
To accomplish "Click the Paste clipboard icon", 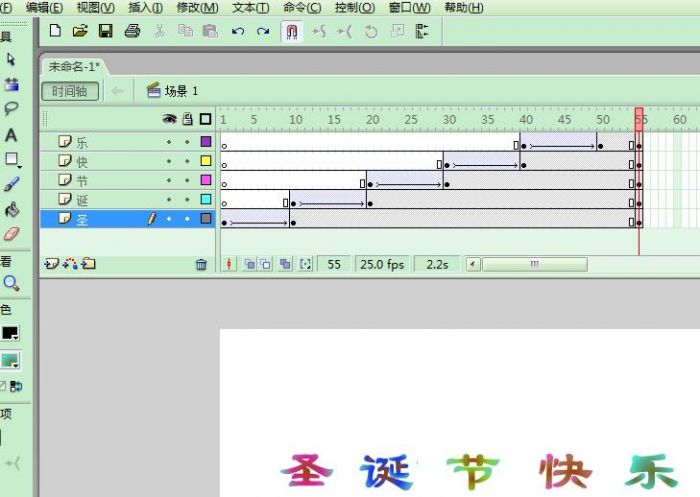I will pyautogui.click(x=210, y=31).
